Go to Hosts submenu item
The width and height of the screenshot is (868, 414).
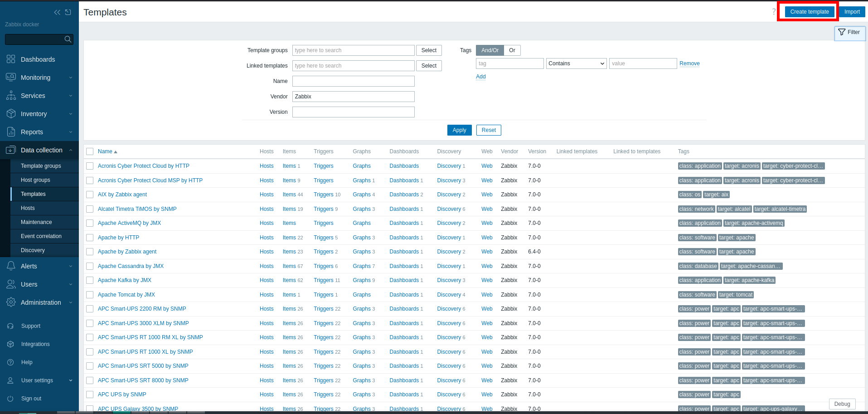pos(44,208)
